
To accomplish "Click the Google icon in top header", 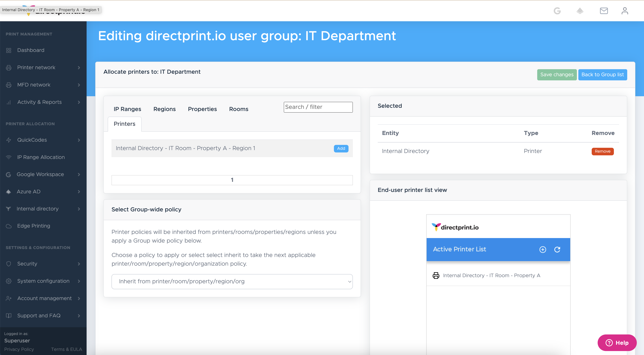I will pos(557,11).
